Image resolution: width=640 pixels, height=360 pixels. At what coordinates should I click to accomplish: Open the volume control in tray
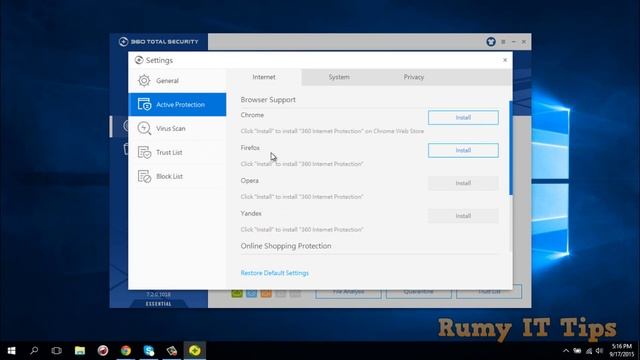[599, 351]
